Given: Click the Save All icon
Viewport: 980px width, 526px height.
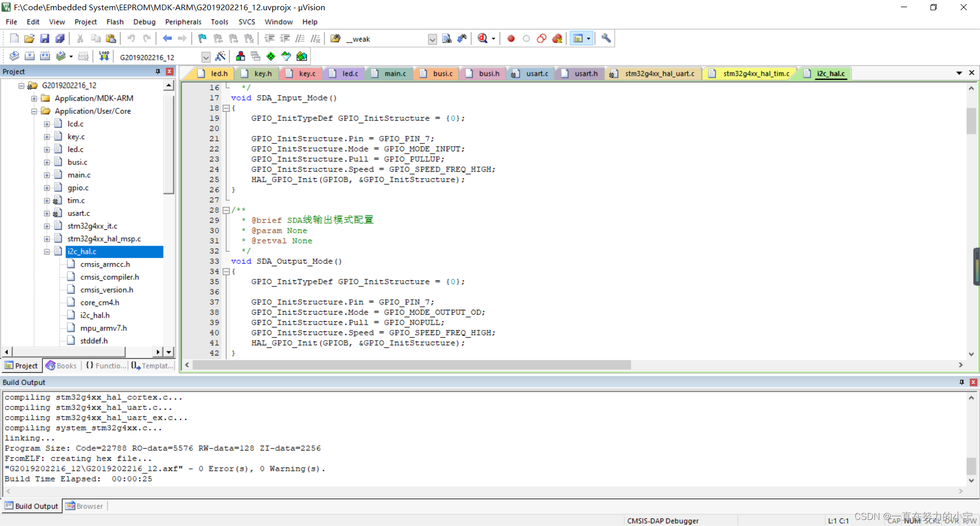Looking at the screenshot, I should 60,39.
